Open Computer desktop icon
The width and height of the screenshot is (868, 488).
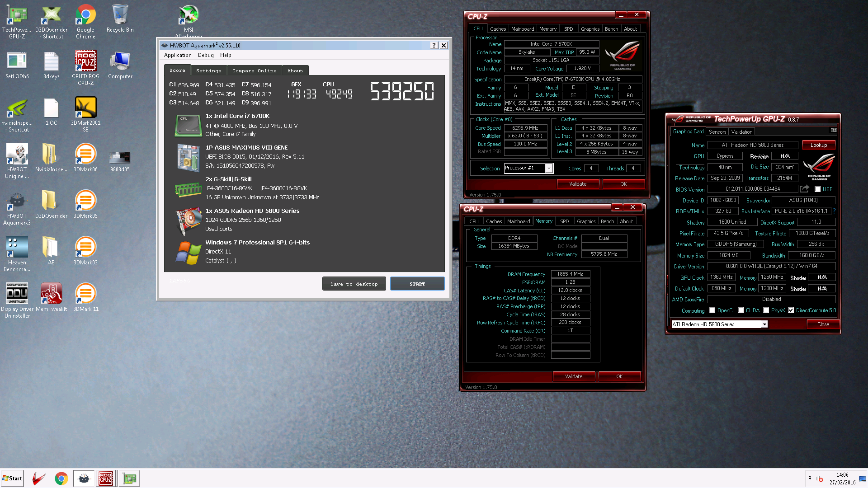[x=120, y=65]
